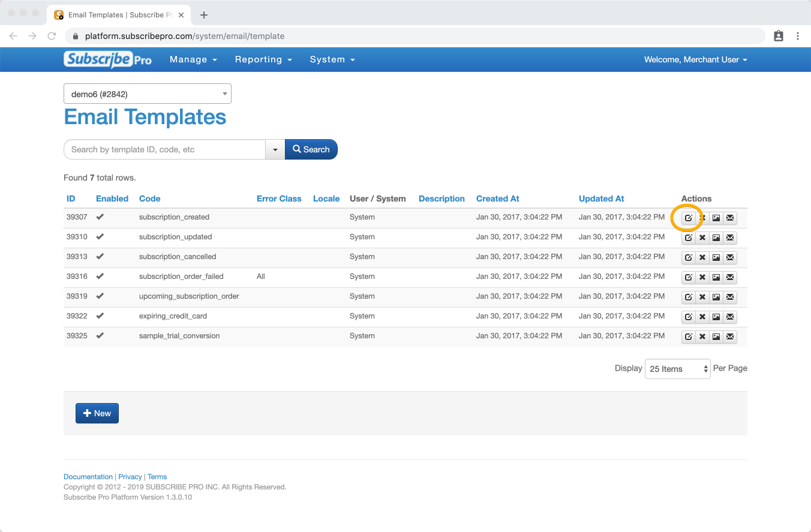
Task: Open the Terms link
Action: click(157, 477)
